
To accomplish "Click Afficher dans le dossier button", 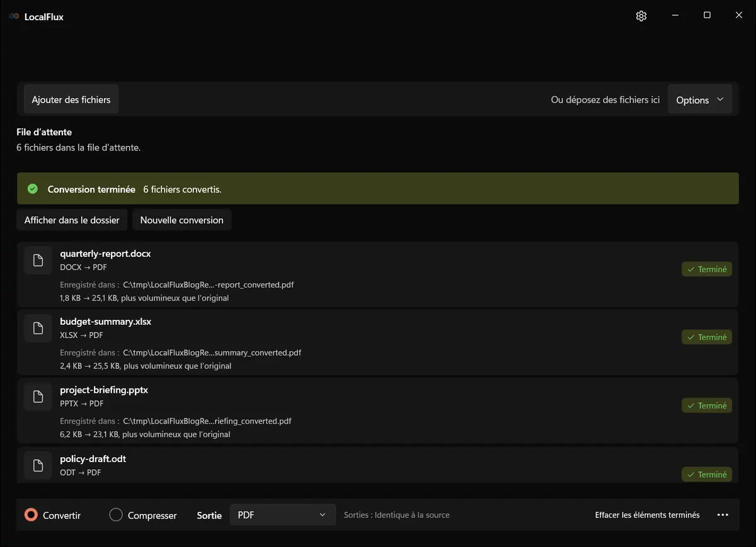I will (x=72, y=220).
